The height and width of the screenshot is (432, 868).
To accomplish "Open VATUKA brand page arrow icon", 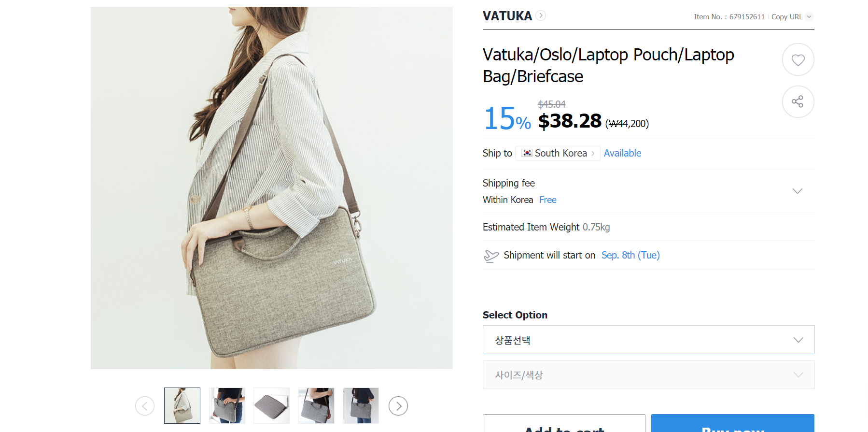I will [x=541, y=15].
